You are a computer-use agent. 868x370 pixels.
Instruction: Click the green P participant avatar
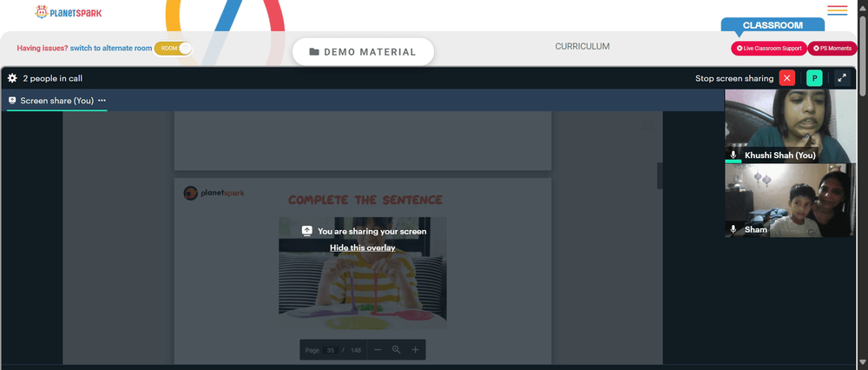[814, 78]
